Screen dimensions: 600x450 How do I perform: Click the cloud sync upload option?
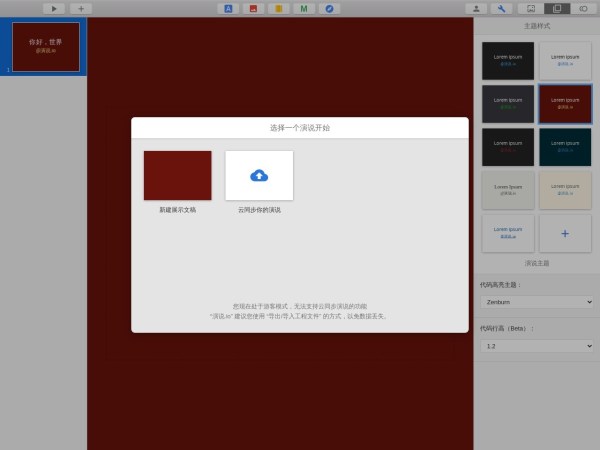pyautogui.click(x=259, y=176)
